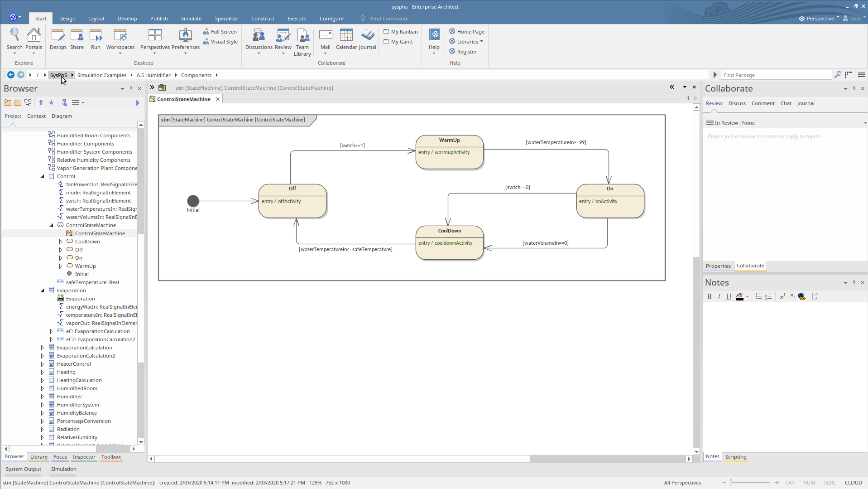Viewport: 868px width, 489px height.
Task: Click the Find Package input field
Action: click(776, 75)
